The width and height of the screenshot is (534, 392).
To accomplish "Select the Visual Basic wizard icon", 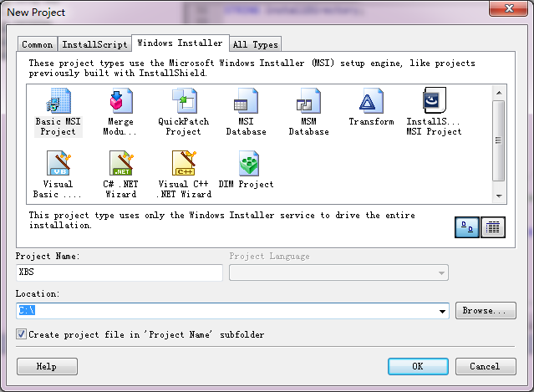I will click(58, 163).
